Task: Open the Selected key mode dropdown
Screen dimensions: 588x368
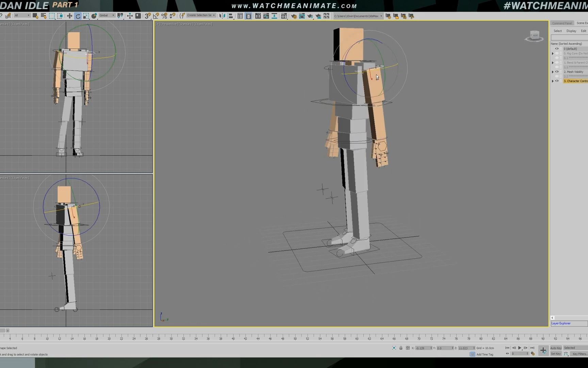Action: 575,348
